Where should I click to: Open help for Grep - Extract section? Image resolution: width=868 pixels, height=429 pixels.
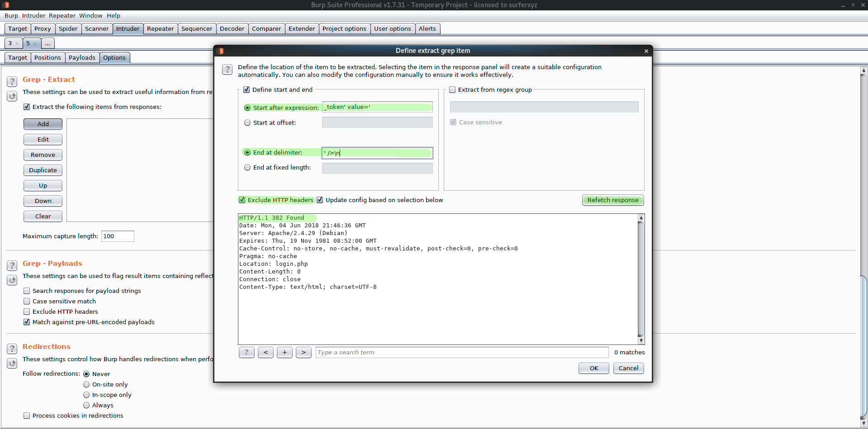click(x=12, y=82)
